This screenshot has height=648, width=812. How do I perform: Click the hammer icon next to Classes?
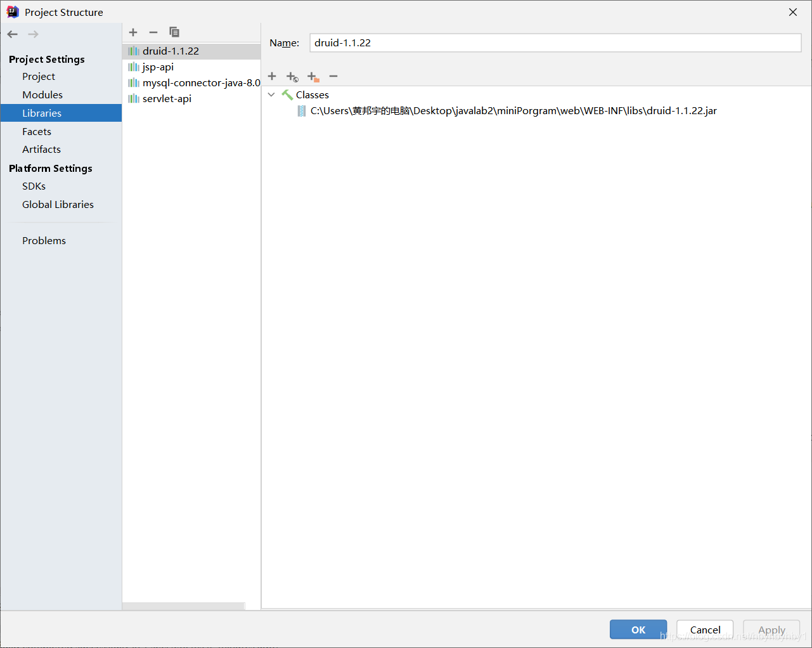(x=287, y=94)
